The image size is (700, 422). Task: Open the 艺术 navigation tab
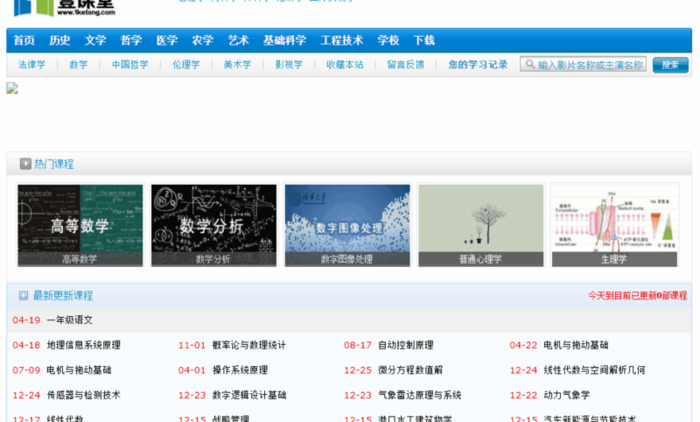pos(238,41)
